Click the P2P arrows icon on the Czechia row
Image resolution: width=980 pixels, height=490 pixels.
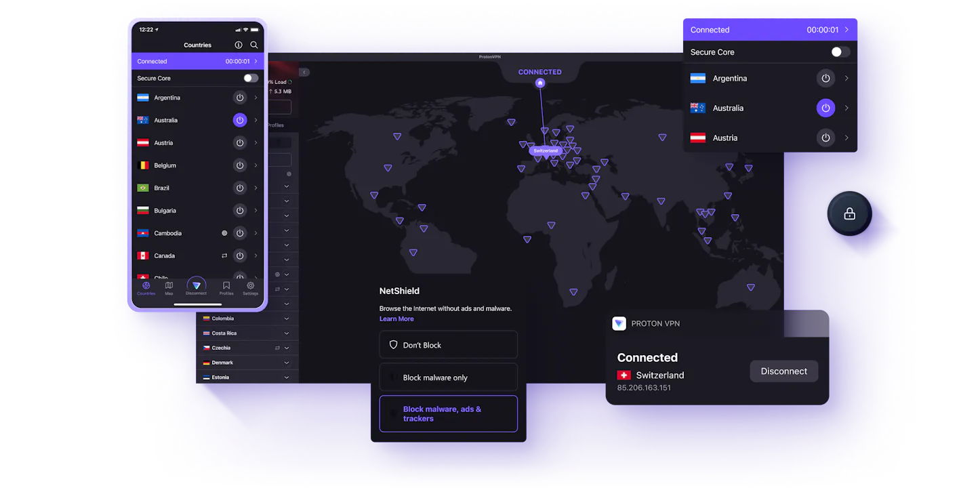(x=277, y=348)
